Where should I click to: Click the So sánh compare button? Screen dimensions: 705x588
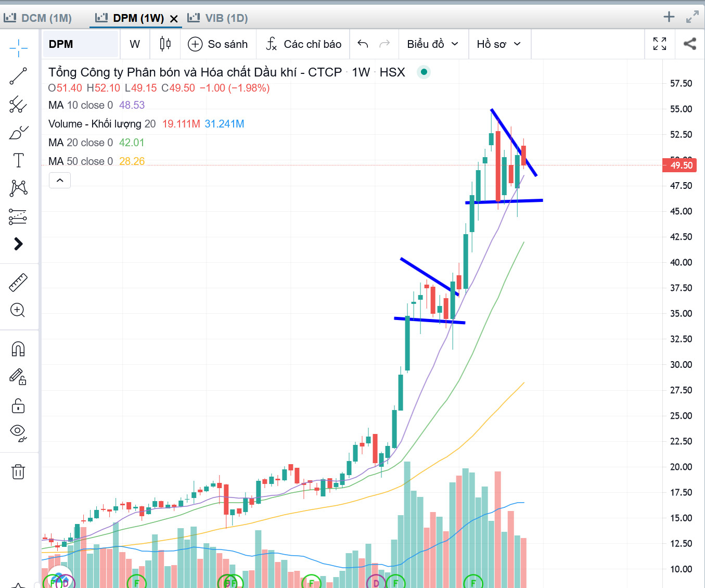tap(218, 44)
